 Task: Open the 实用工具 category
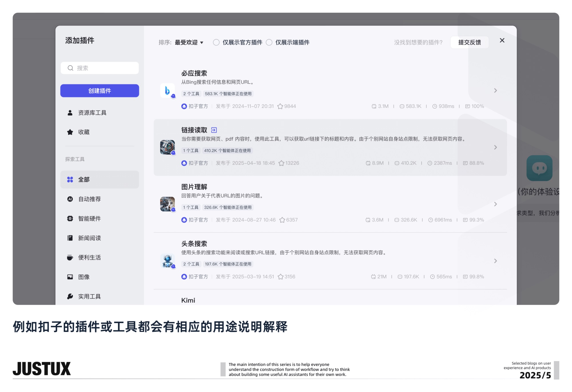click(89, 296)
